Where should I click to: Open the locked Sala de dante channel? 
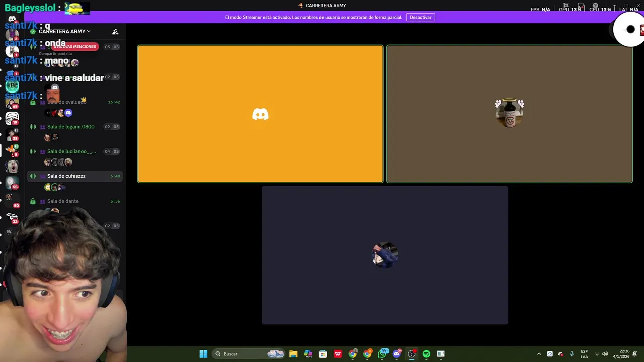pos(75,201)
